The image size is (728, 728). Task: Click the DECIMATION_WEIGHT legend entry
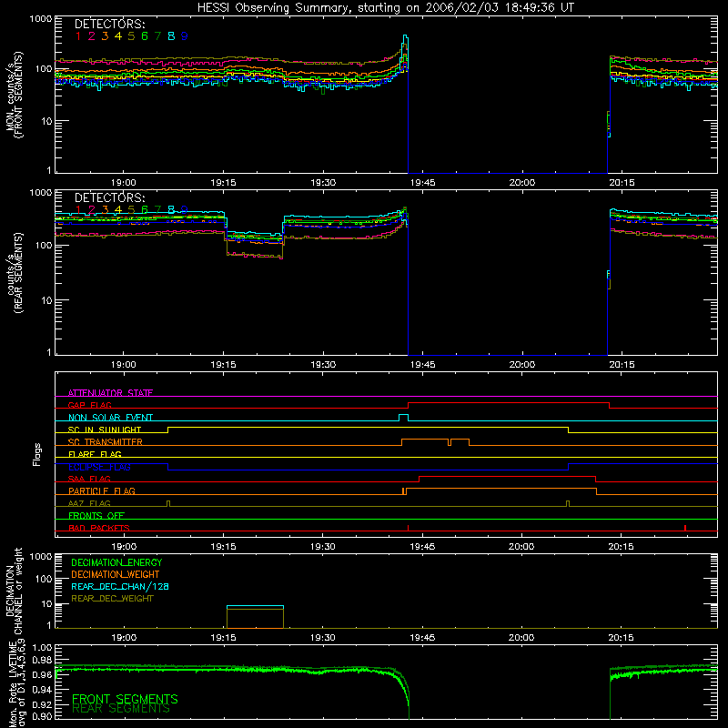[116, 575]
